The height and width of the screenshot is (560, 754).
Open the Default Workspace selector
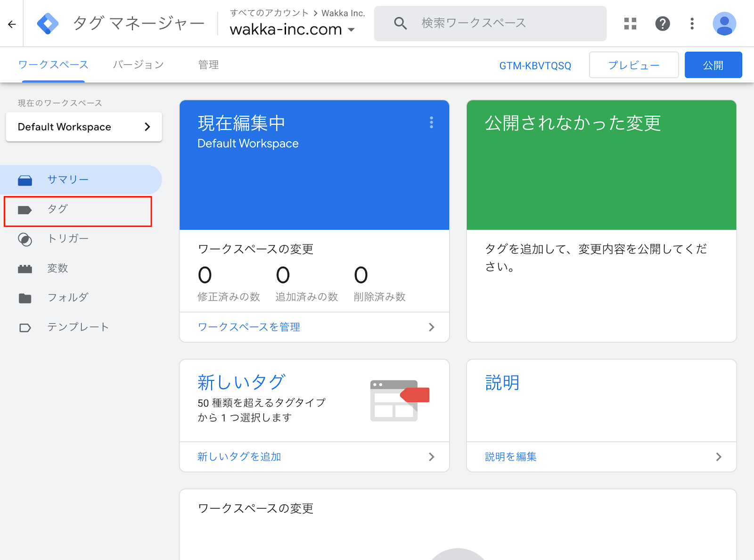click(x=84, y=127)
